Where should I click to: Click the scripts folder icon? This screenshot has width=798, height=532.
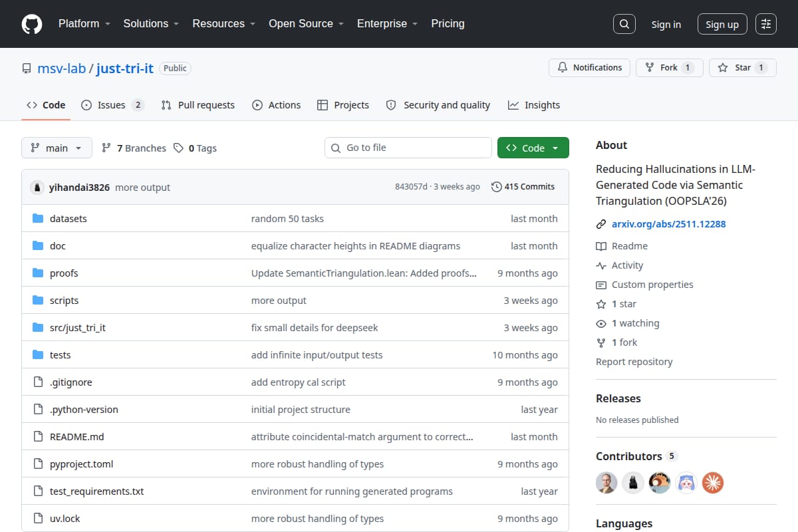(x=38, y=301)
